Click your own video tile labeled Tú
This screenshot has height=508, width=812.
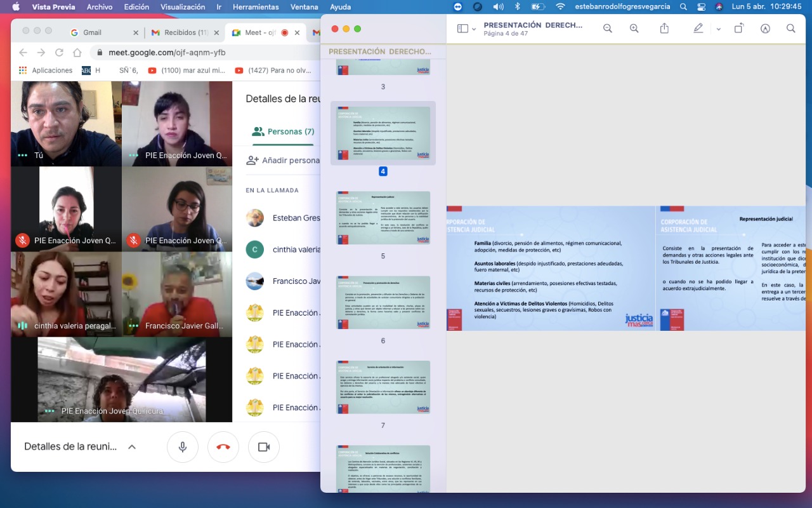[x=66, y=123]
